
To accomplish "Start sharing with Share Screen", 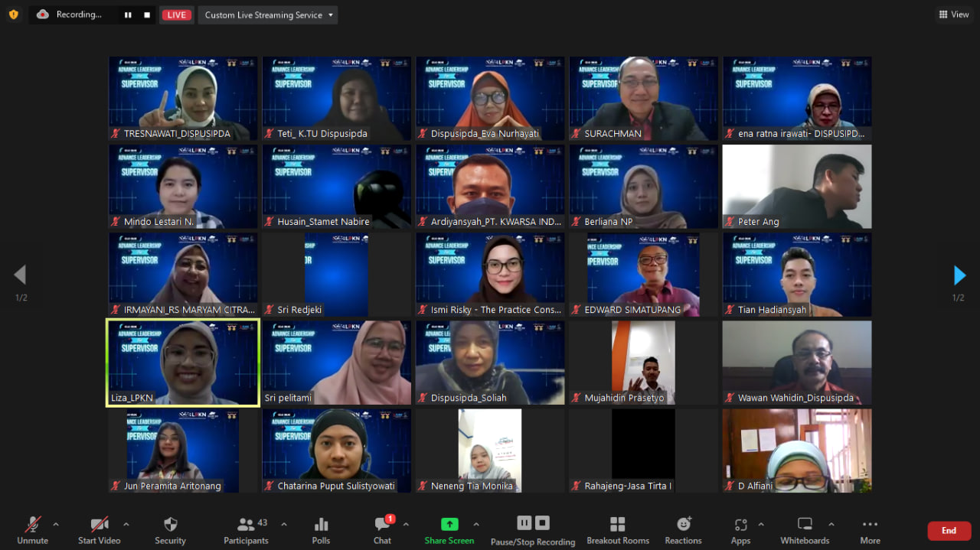I will [449, 530].
